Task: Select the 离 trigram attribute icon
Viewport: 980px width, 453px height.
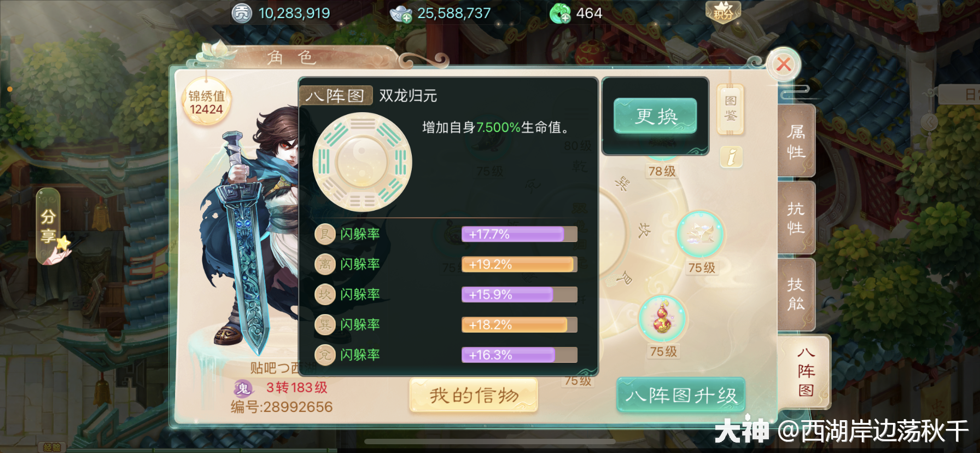Action: [325, 264]
